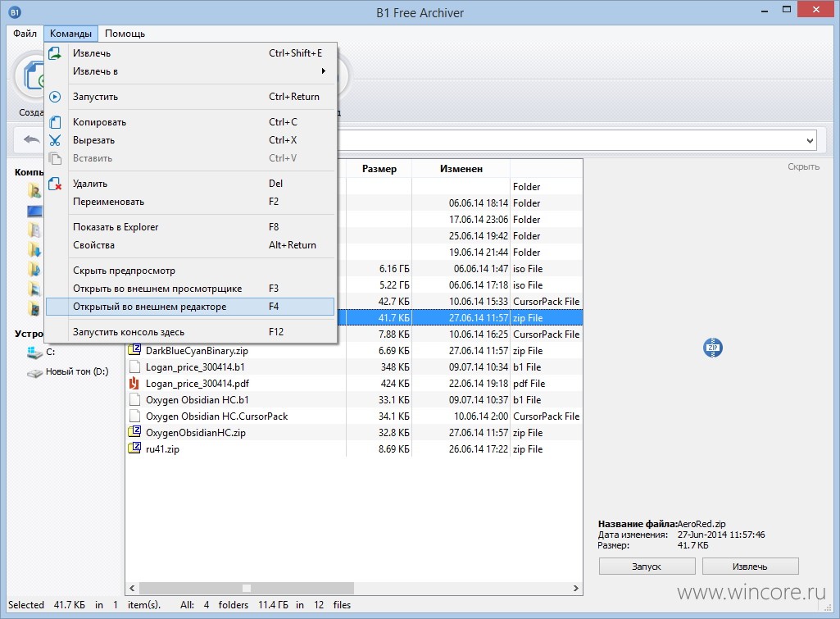This screenshot has width=840, height=619.
Task: Click the address path input field
Action: tap(570, 141)
